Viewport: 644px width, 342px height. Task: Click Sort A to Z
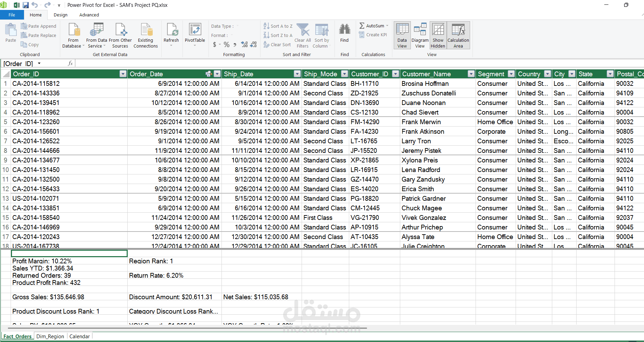point(278,26)
